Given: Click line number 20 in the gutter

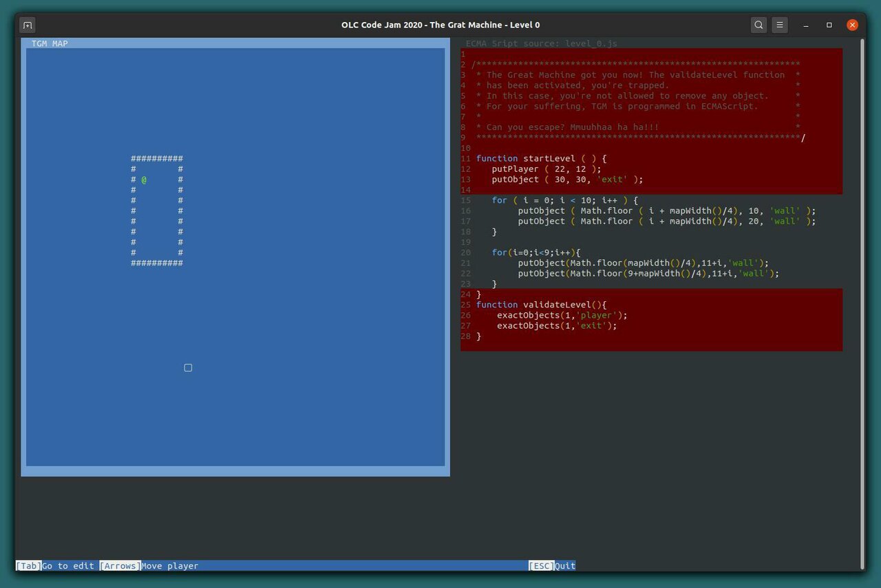Looking at the screenshot, I should click(x=466, y=252).
